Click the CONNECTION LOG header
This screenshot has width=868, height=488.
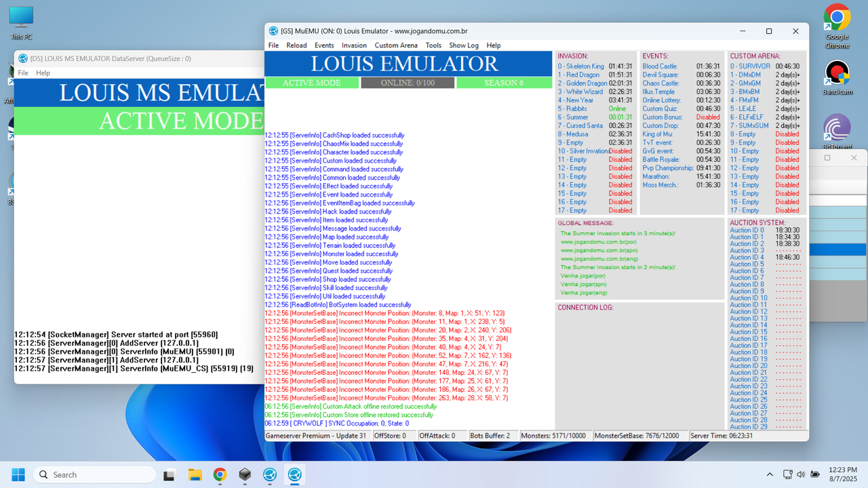pyautogui.click(x=585, y=308)
